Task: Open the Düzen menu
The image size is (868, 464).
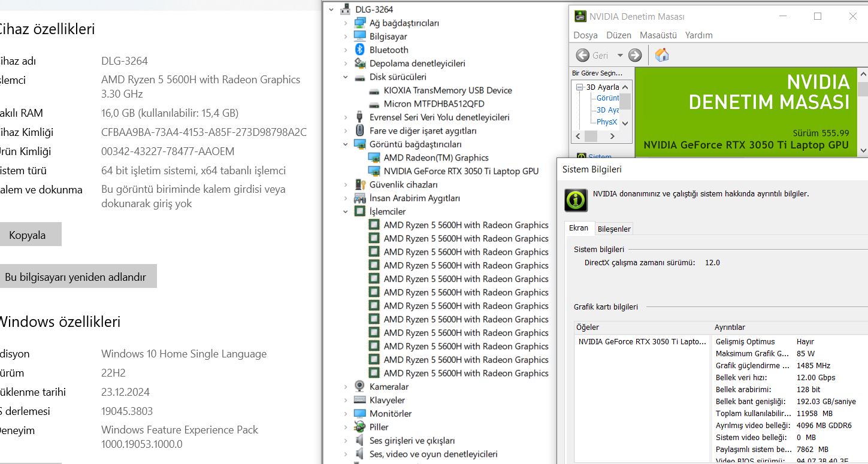Action: pyautogui.click(x=619, y=35)
